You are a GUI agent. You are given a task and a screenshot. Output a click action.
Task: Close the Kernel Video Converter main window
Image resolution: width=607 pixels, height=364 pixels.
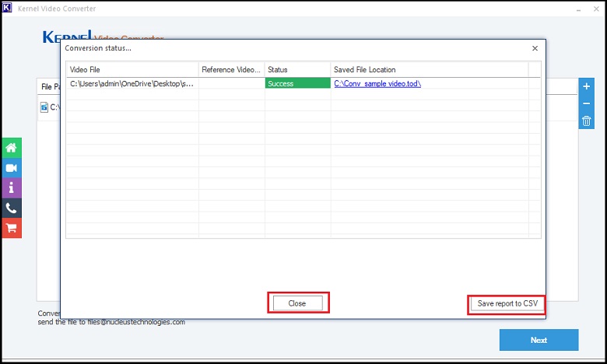point(597,9)
